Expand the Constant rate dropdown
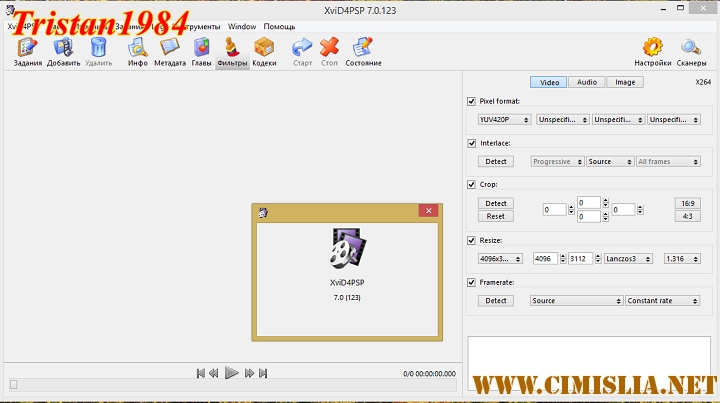The image size is (720, 403). tap(663, 301)
